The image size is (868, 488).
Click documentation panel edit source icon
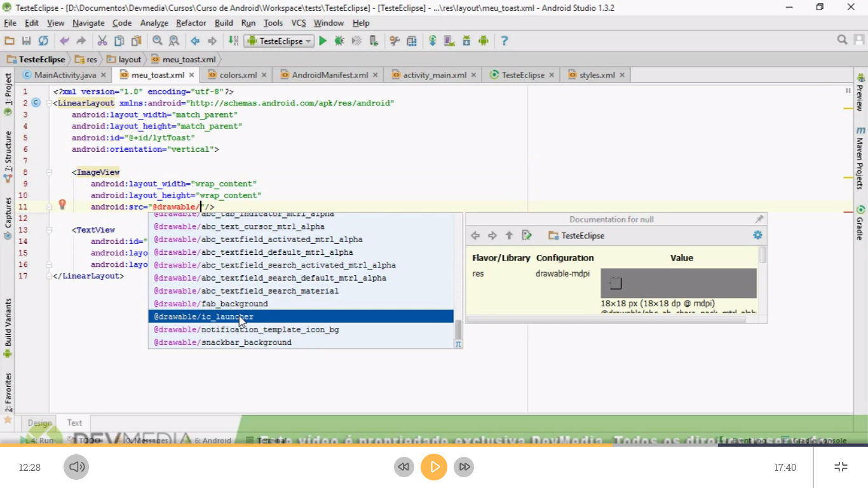[x=527, y=236]
